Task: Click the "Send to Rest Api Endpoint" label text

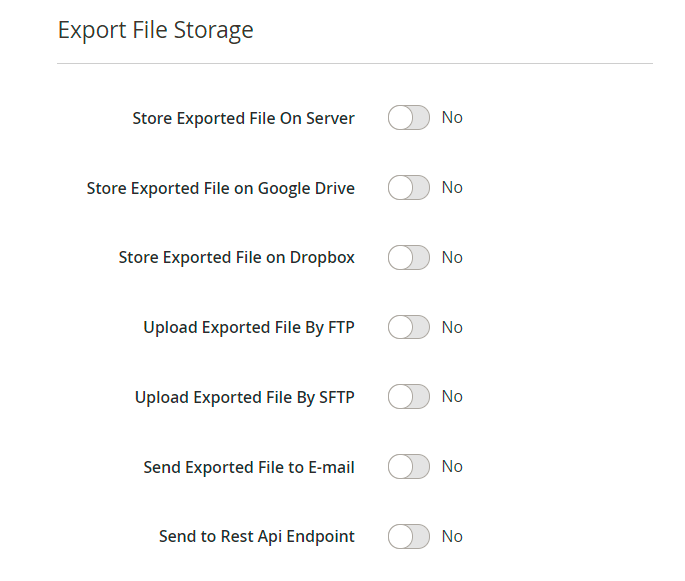Action: click(x=256, y=537)
